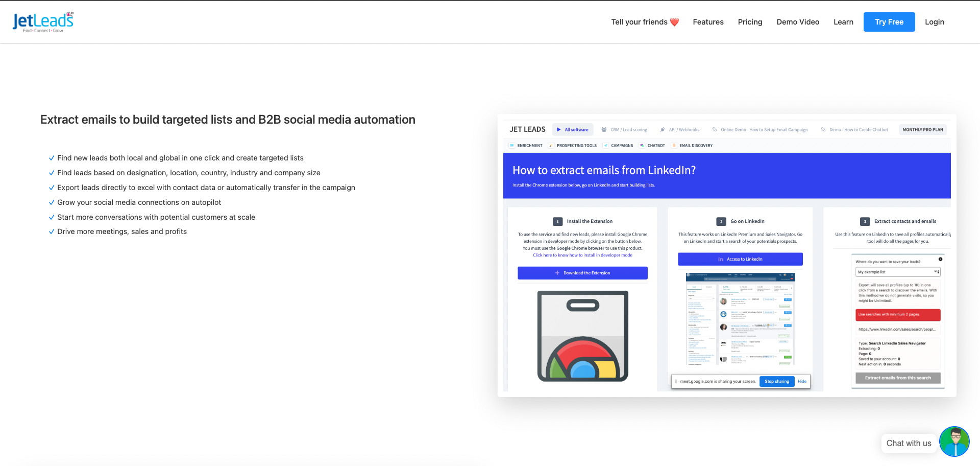The image size is (980, 466).
Task: Click the CRM / Lead scoring icon
Action: click(x=604, y=130)
